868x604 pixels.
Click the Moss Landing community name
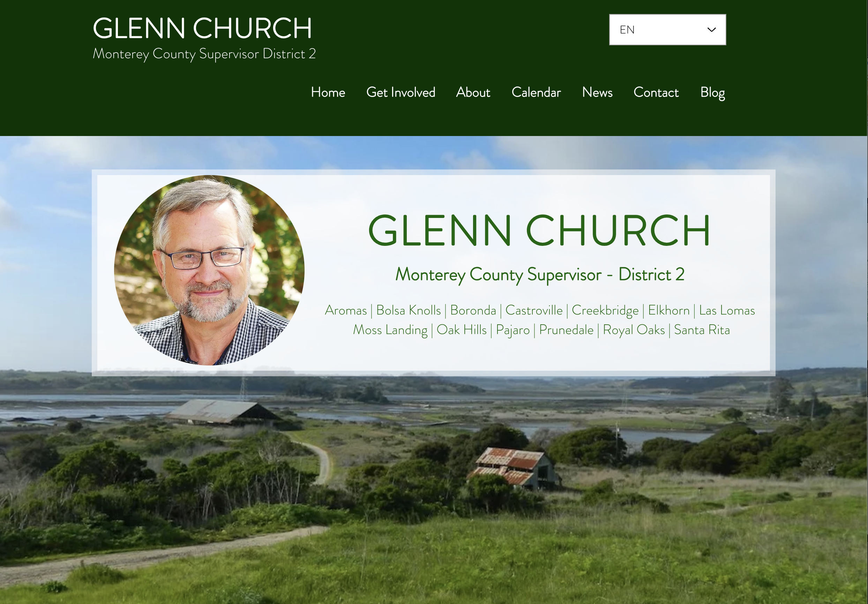tap(390, 330)
